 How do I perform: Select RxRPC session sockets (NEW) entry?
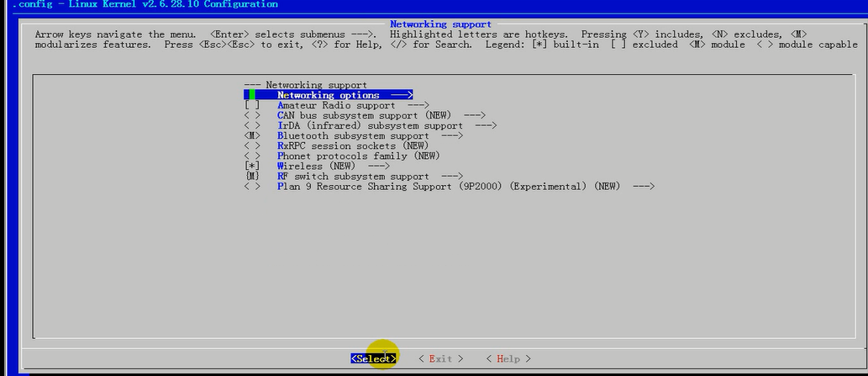[x=353, y=146]
